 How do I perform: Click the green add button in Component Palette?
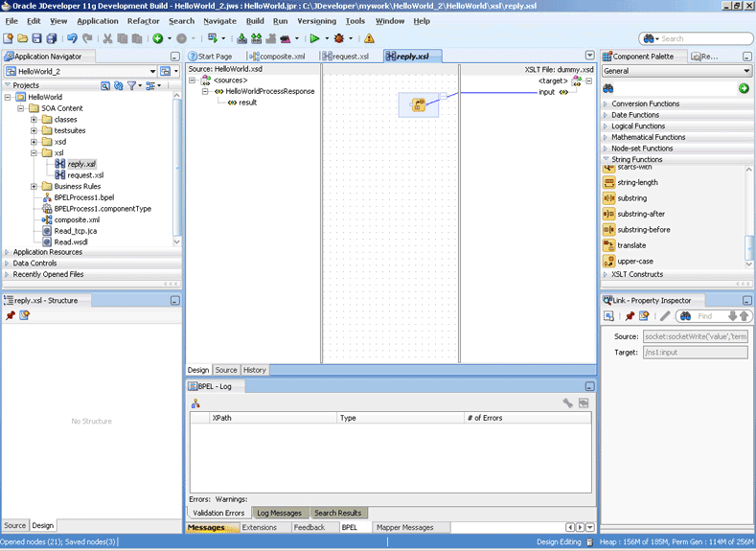(x=744, y=88)
